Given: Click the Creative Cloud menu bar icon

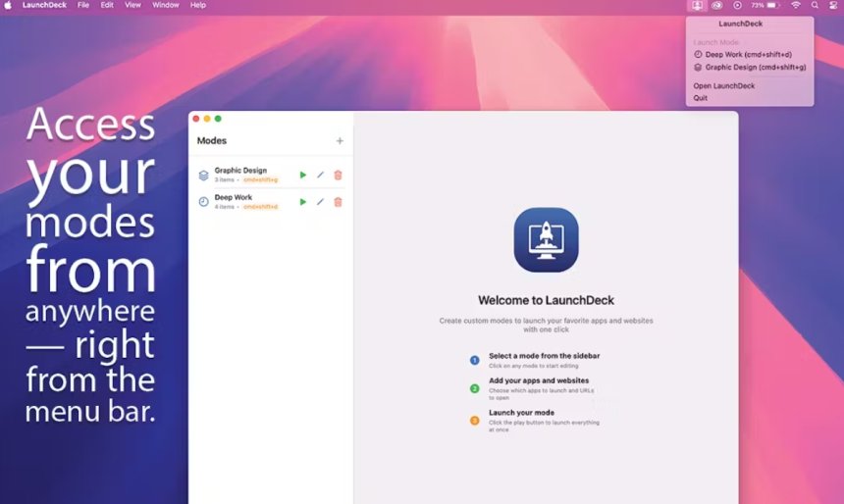Looking at the screenshot, I should coord(717,5).
